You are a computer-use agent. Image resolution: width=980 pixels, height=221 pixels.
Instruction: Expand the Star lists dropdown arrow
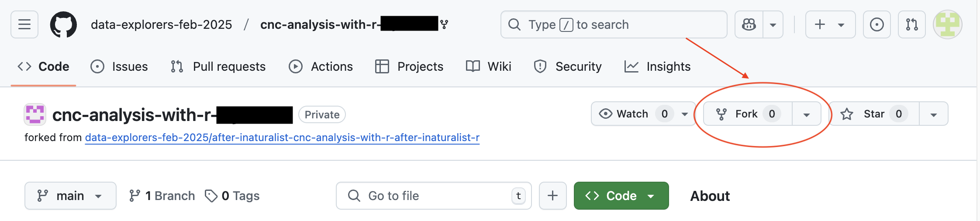pyautogui.click(x=934, y=114)
